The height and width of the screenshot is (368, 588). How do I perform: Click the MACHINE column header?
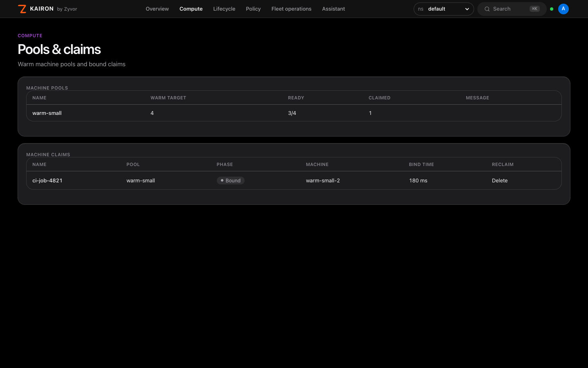[317, 165]
